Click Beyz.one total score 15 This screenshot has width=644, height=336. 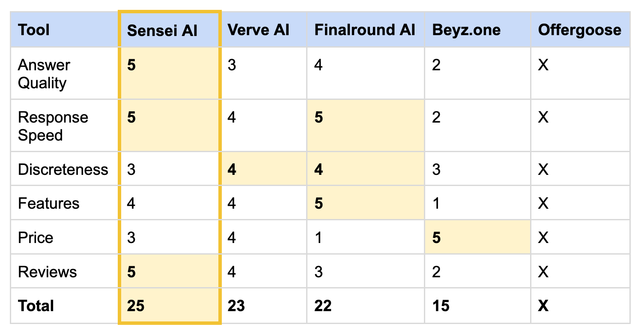441,306
